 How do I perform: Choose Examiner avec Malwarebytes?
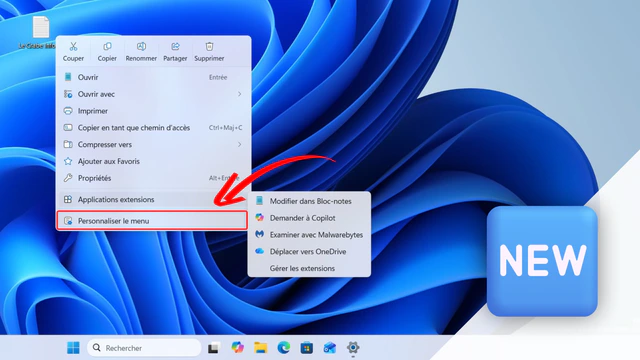point(309,235)
